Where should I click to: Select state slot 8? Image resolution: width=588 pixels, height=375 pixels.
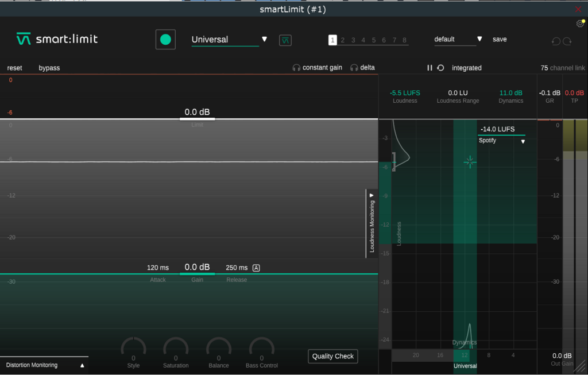point(405,40)
